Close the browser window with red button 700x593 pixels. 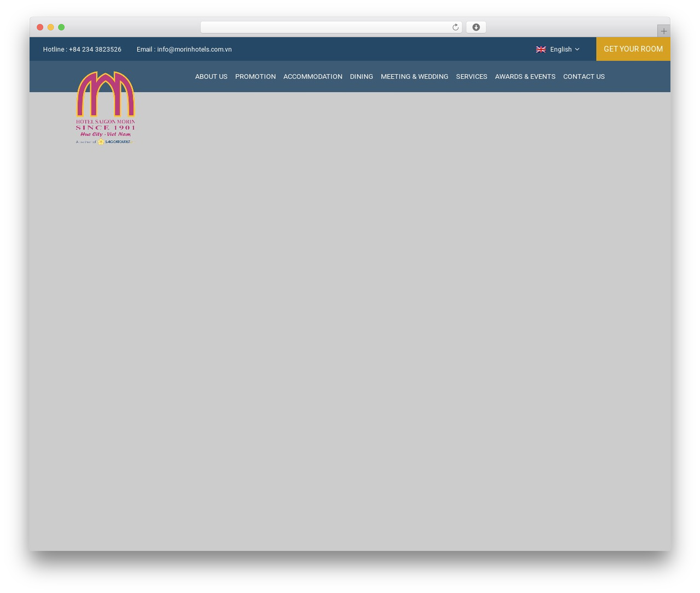point(40,27)
